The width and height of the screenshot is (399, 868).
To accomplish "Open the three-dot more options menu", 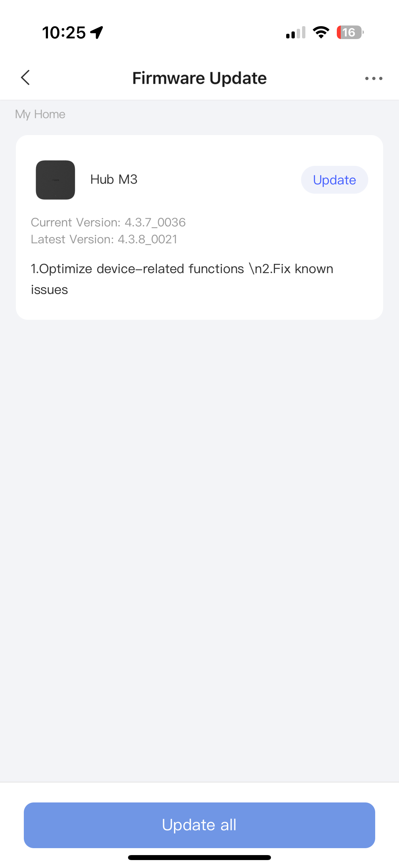I will pos(374,78).
